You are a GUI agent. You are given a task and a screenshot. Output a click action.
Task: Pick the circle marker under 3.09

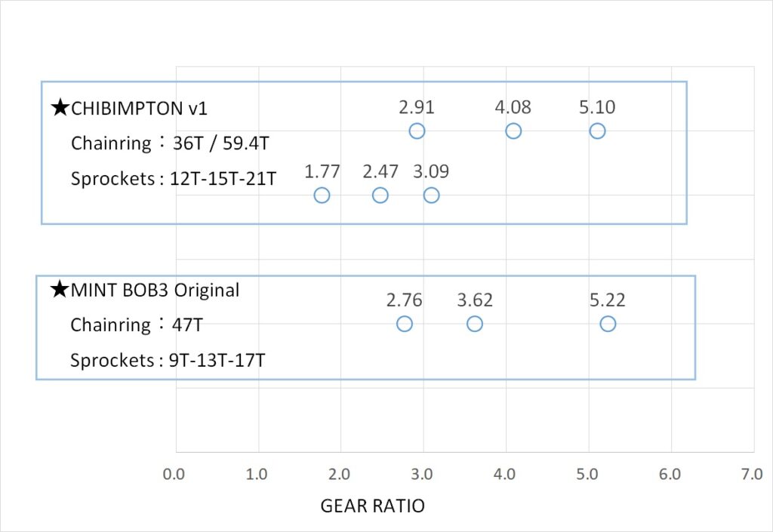click(x=431, y=195)
